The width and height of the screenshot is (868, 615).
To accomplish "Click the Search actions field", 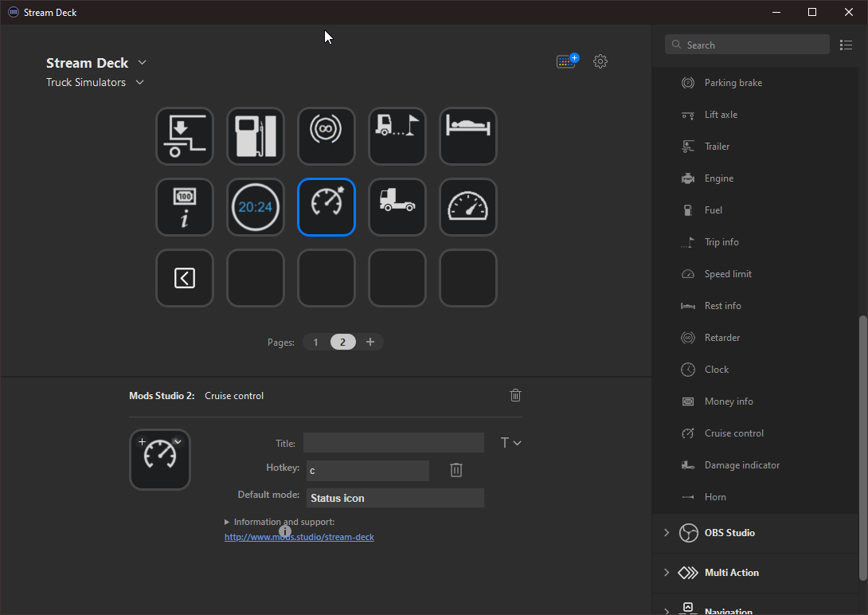I will 747,45.
